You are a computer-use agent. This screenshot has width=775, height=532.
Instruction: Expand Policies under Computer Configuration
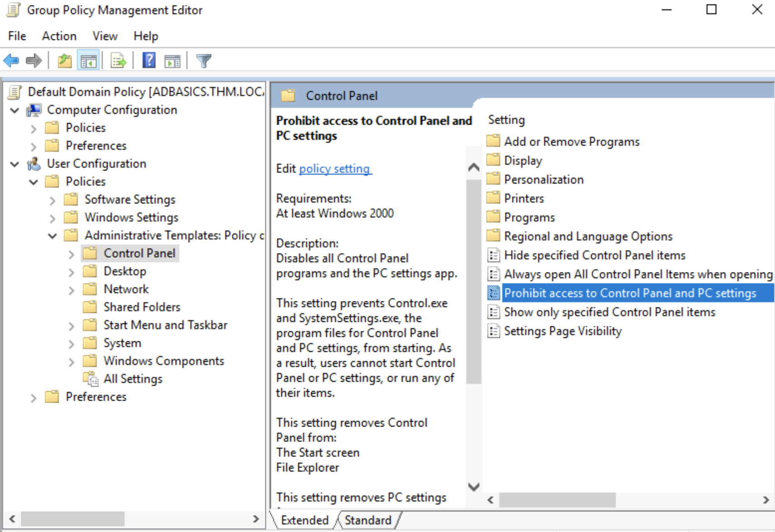tap(34, 129)
